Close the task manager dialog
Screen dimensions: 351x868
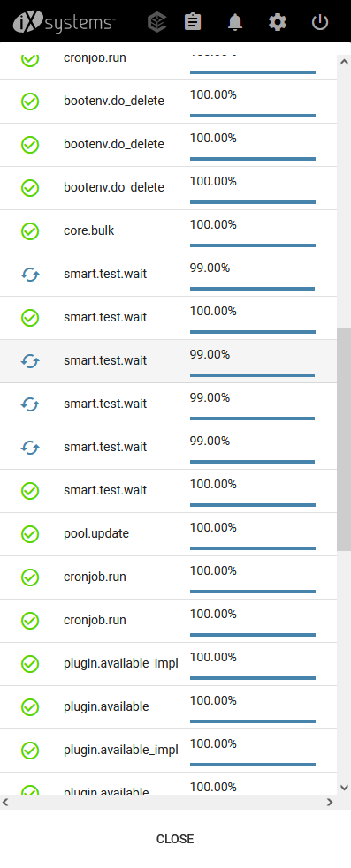tap(175, 839)
